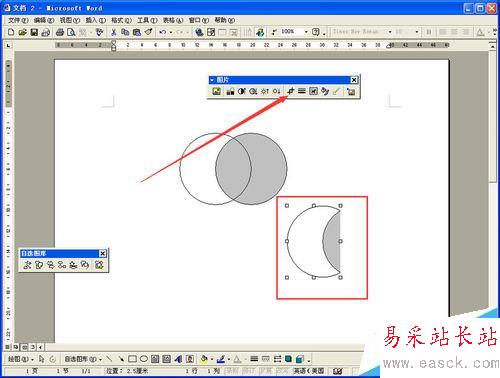Viewport: 500px width, 378px height.
Task: Click Reset Picture on the picture toolbar
Action: (x=351, y=91)
